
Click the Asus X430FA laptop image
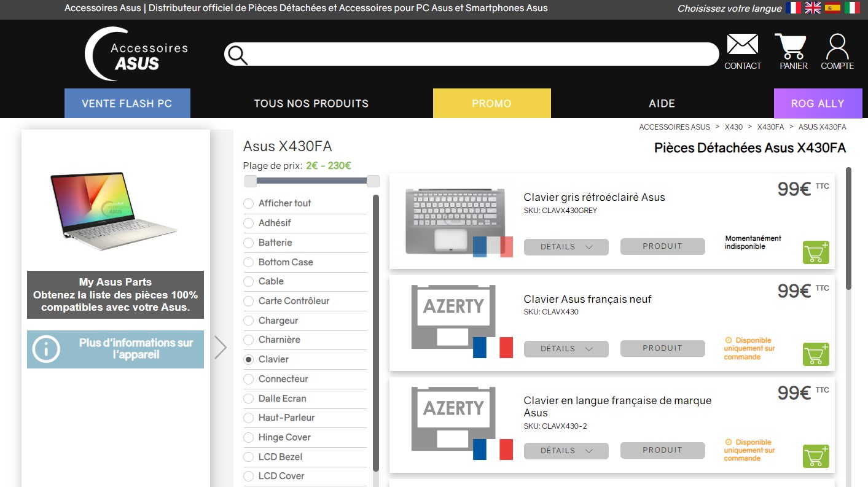coord(114,210)
